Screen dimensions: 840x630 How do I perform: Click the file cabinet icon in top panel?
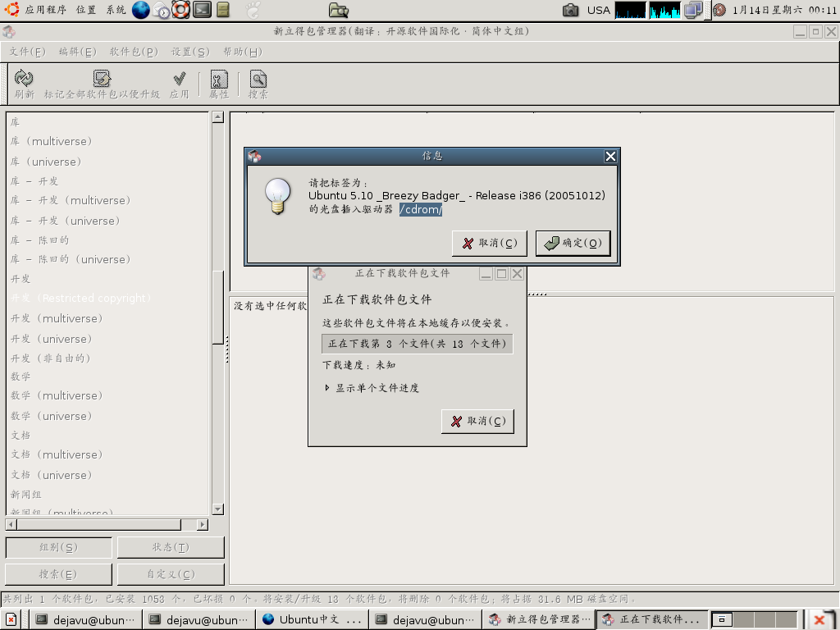(x=223, y=10)
